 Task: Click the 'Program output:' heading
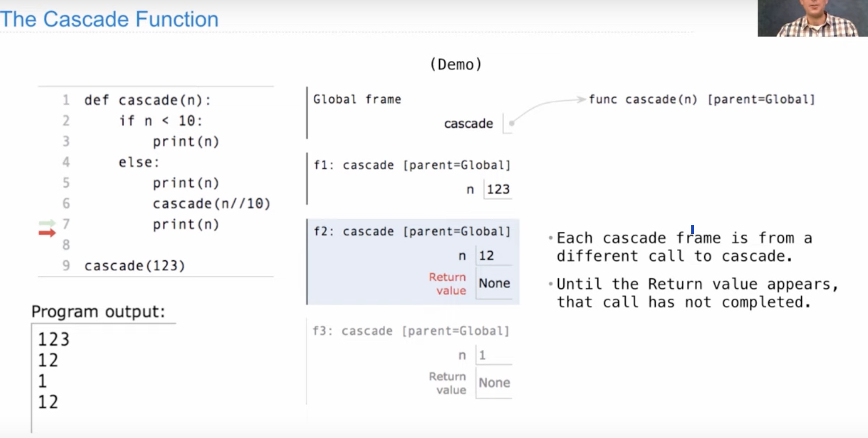[98, 312]
